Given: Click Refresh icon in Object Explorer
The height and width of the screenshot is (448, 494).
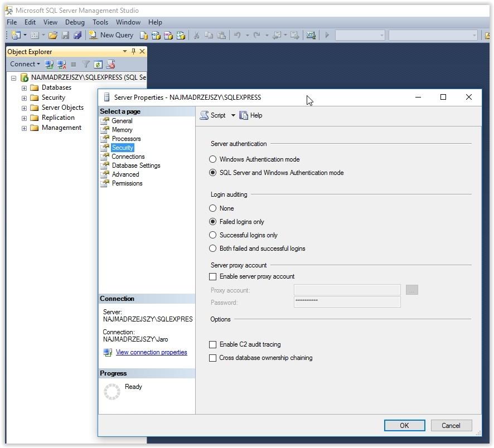Looking at the screenshot, I should (98, 65).
